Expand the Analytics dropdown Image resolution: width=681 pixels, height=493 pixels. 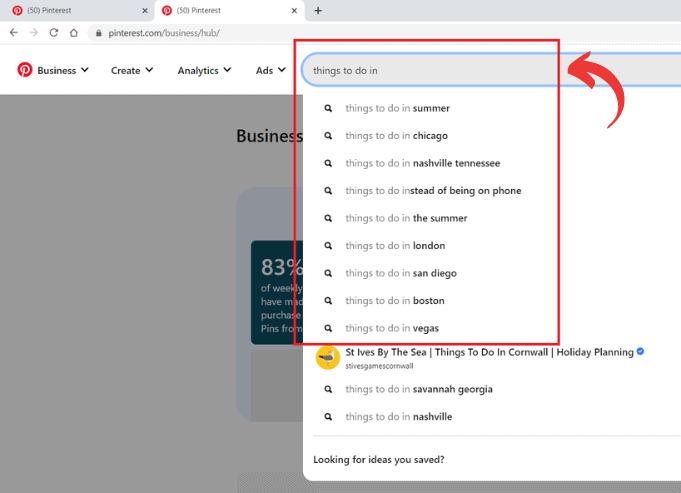(x=204, y=70)
